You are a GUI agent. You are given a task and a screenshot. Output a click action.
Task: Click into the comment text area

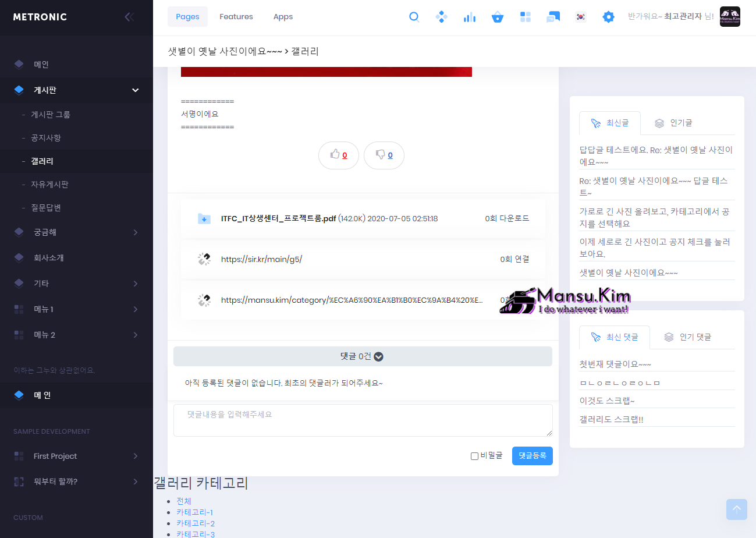(x=363, y=420)
